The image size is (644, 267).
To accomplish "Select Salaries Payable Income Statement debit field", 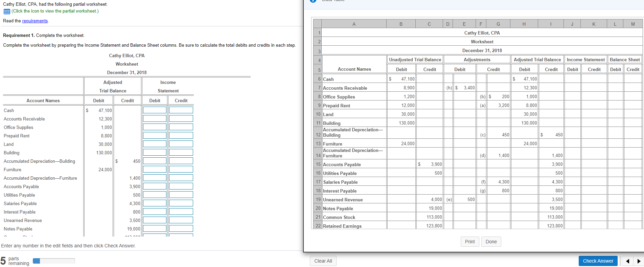I will (155, 203).
